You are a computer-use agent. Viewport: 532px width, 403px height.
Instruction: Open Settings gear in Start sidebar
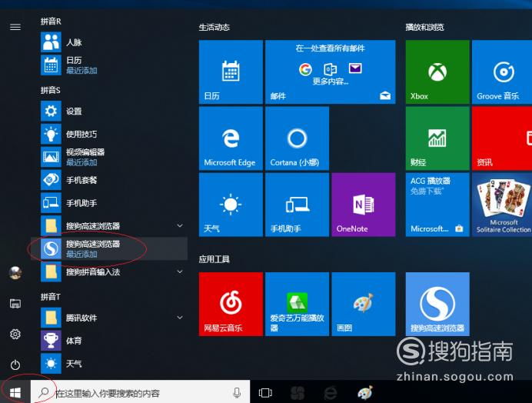pyautogui.click(x=15, y=334)
